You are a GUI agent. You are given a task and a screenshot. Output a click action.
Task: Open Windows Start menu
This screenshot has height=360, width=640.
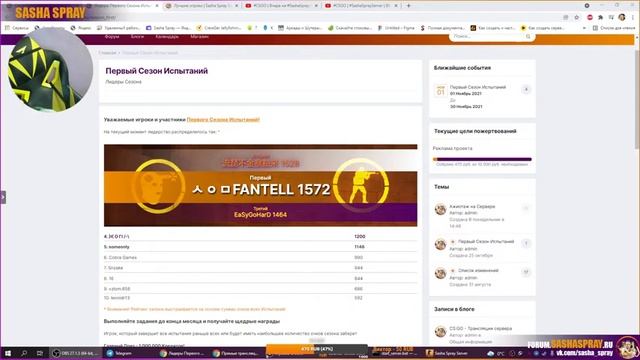(x=8, y=353)
